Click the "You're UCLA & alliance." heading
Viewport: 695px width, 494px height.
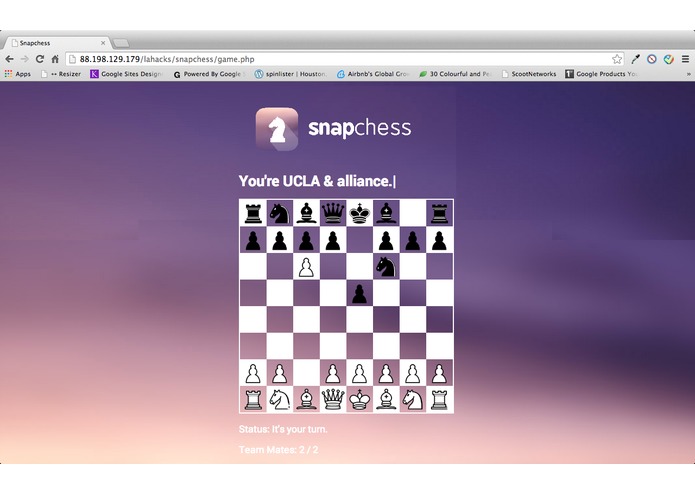click(316, 181)
